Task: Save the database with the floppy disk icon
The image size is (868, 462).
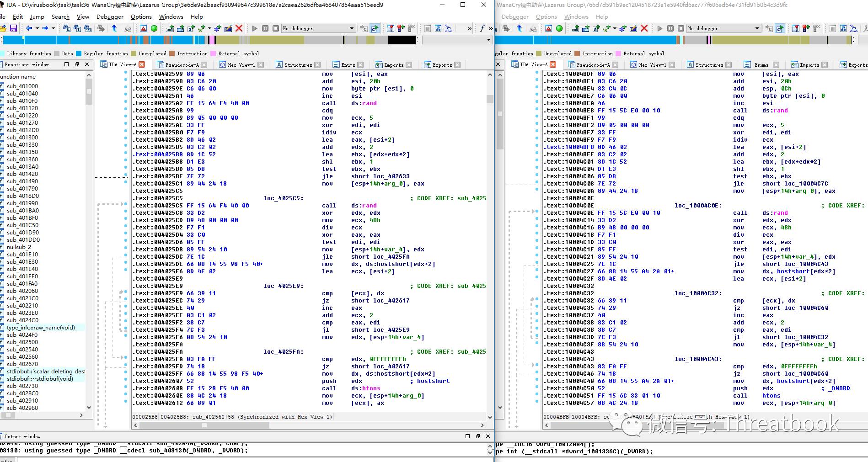Action: click(13, 28)
